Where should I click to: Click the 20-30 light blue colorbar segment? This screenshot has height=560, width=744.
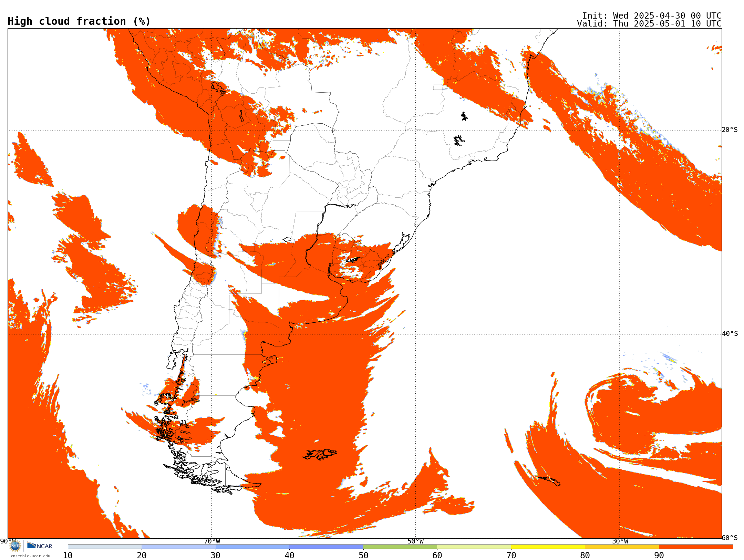178,547
